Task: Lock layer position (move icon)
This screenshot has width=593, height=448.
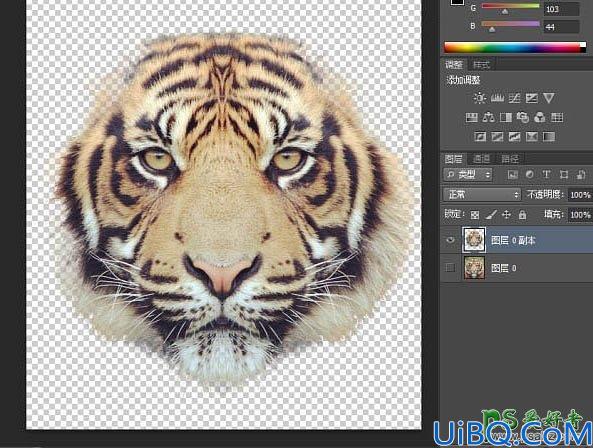Action: 506,215
